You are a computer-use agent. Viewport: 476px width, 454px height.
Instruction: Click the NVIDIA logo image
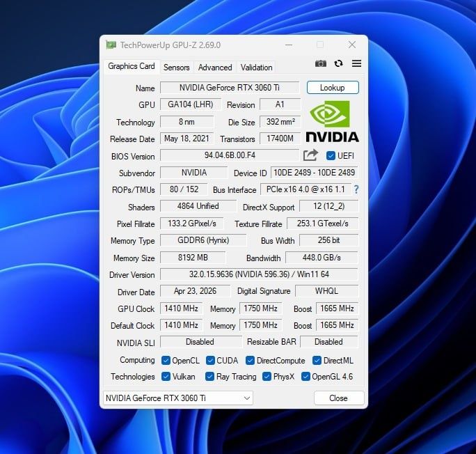tap(332, 121)
